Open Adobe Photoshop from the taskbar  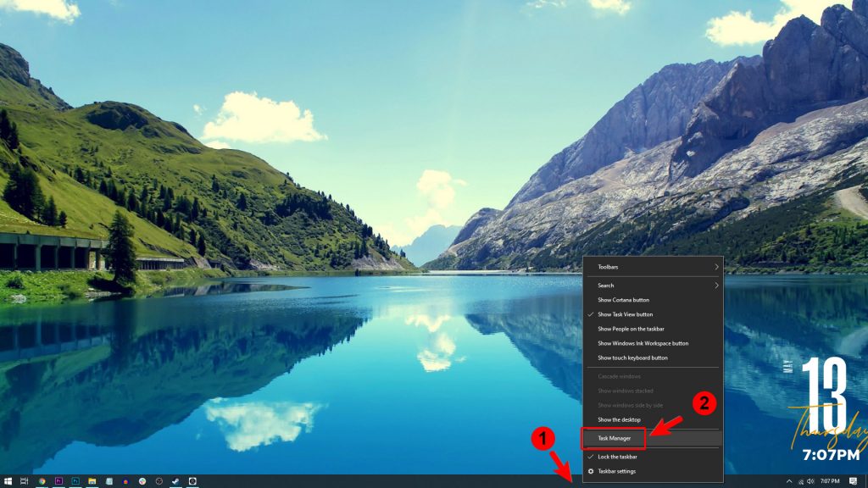(75, 481)
